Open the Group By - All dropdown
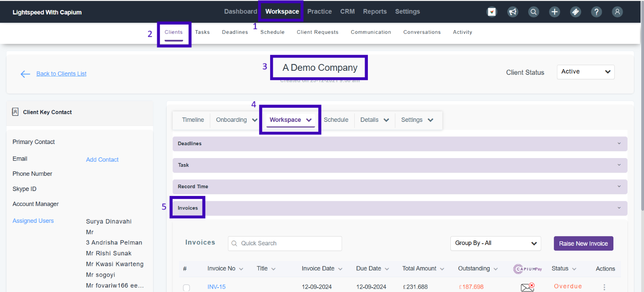 495,243
